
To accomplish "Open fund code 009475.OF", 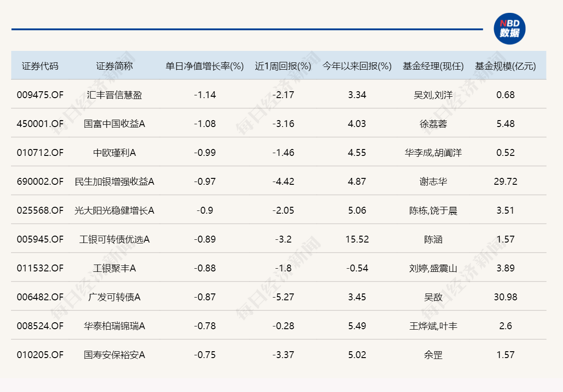I will 40,95.
